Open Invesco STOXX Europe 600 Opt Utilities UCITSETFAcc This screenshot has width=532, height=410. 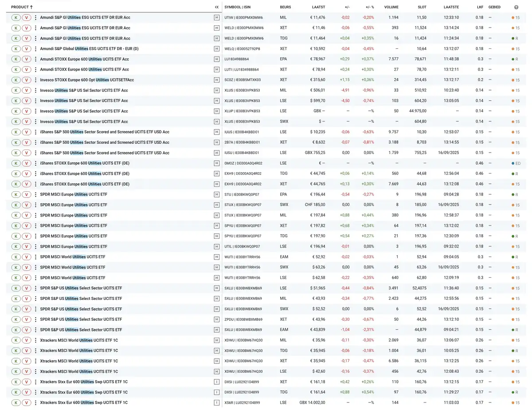point(87,80)
